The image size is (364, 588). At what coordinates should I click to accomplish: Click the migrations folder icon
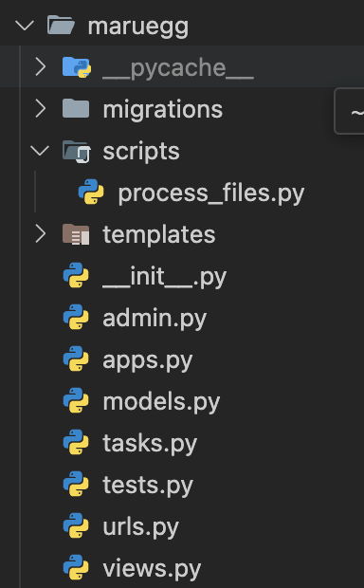pyautogui.click(x=76, y=108)
